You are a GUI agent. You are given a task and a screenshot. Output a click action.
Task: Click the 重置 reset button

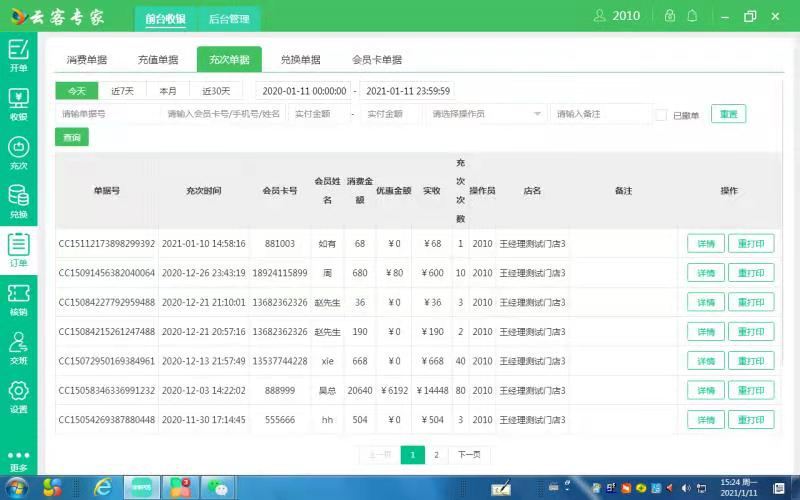729,114
